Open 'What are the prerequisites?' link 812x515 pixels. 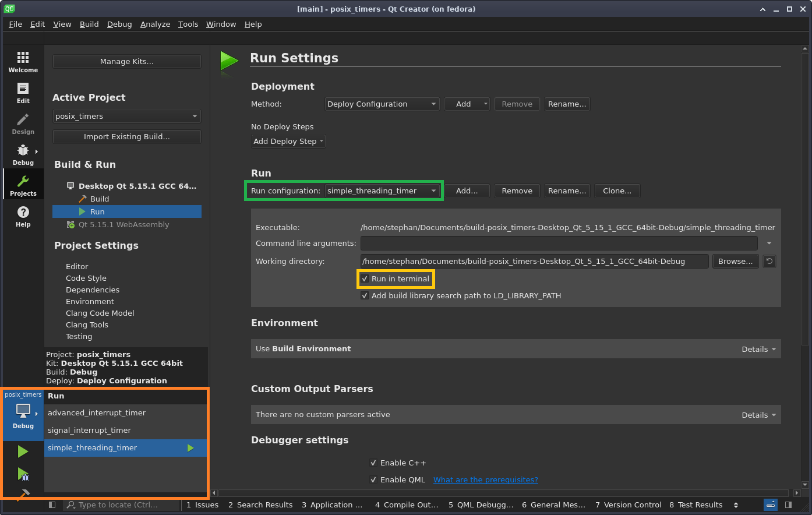click(485, 480)
